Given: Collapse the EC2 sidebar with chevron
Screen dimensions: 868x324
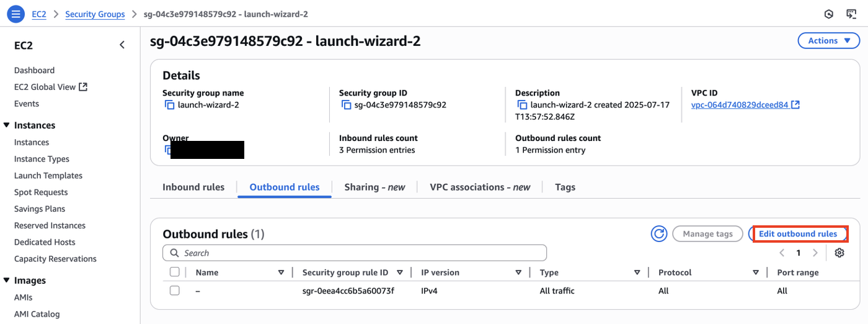Looking at the screenshot, I should [122, 45].
